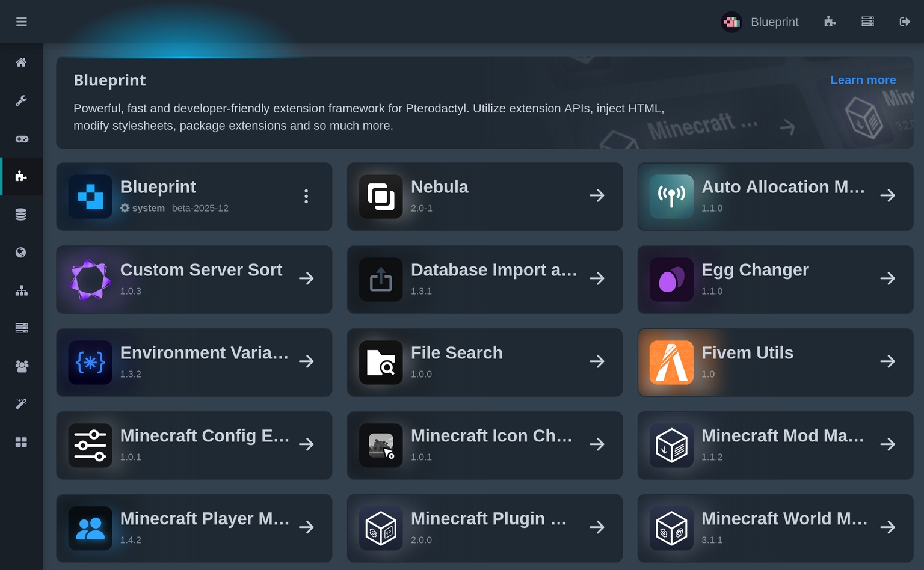Click the Custom Server Sort purple icon
This screenshot has width=924, height=570.
90,280
